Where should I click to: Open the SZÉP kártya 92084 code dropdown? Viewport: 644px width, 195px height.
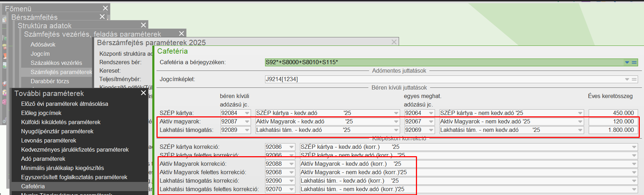click(x=247, y=113)
